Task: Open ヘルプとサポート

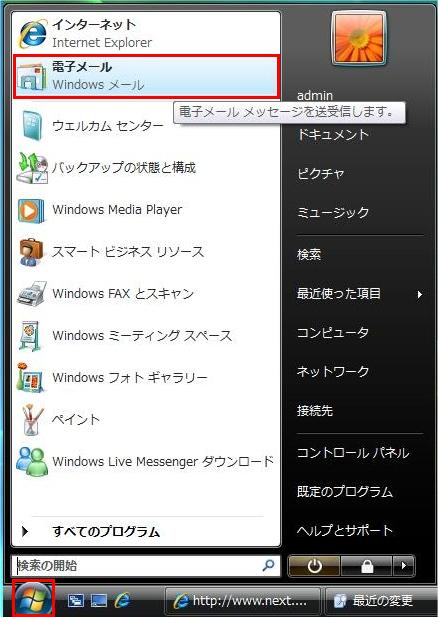Action: 345,531
